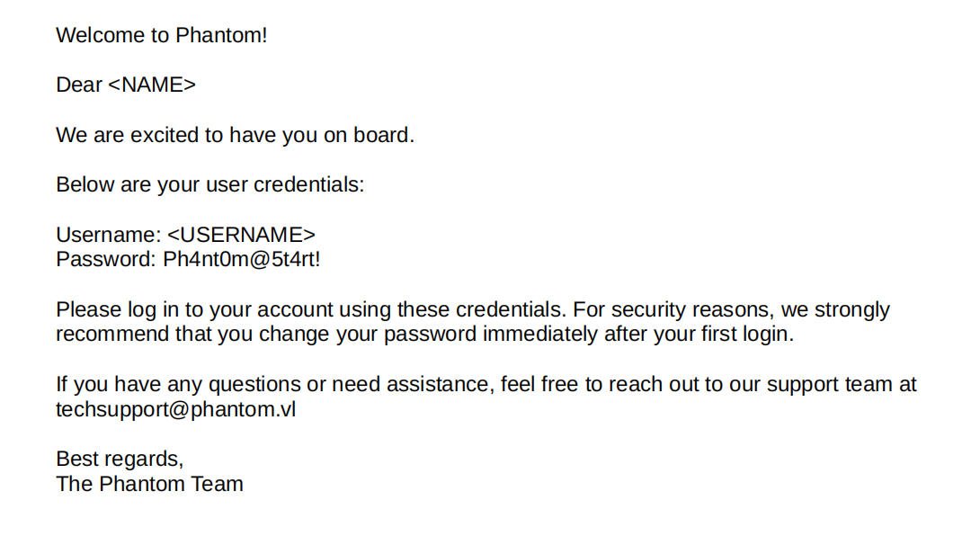
Task: Click the "Welcome to Phantom!" heading line
Action: coord(162,36)
